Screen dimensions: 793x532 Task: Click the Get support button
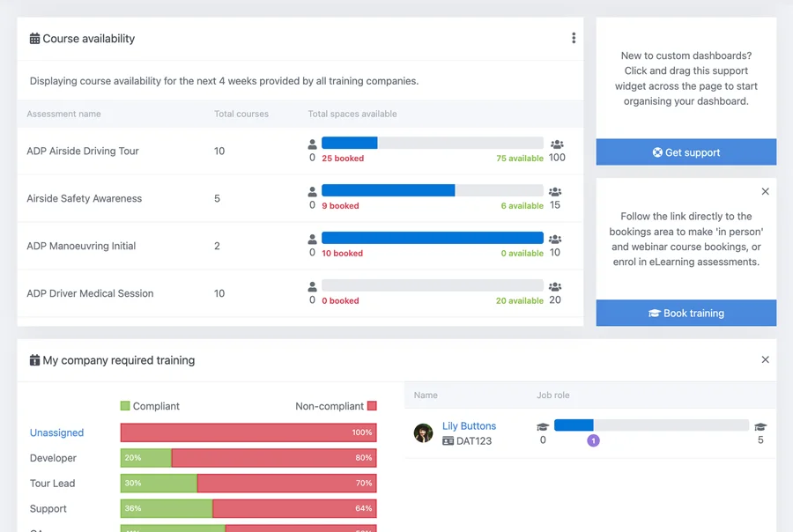pos(686,152)
